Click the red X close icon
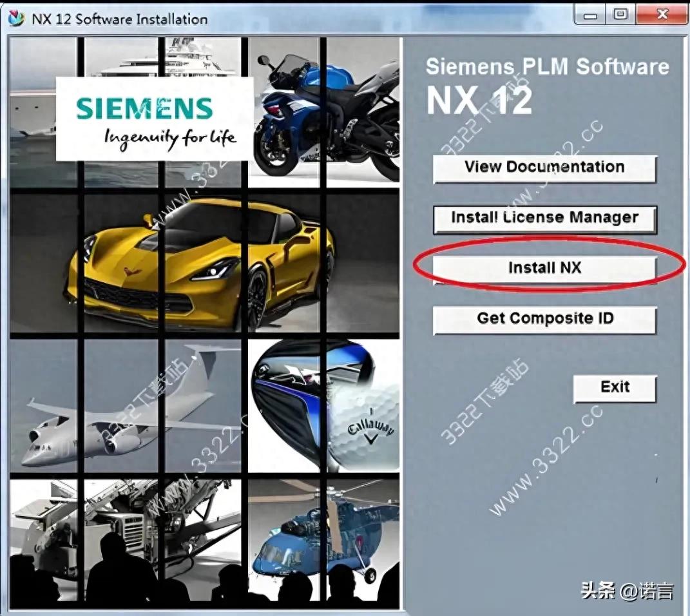Viewport: 690px width, 616px height. (662, 14)
